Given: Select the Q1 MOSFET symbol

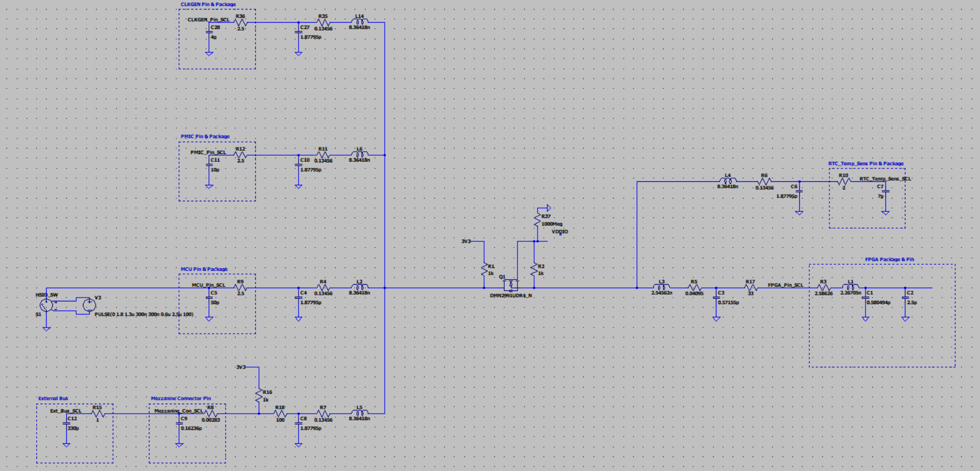Looking at the screenshot, I should click(510, 285).
